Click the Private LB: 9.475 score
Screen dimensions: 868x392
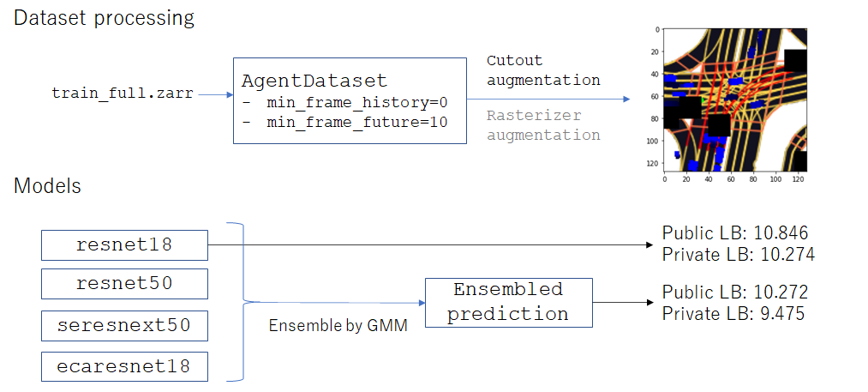(x=733, y=314)
